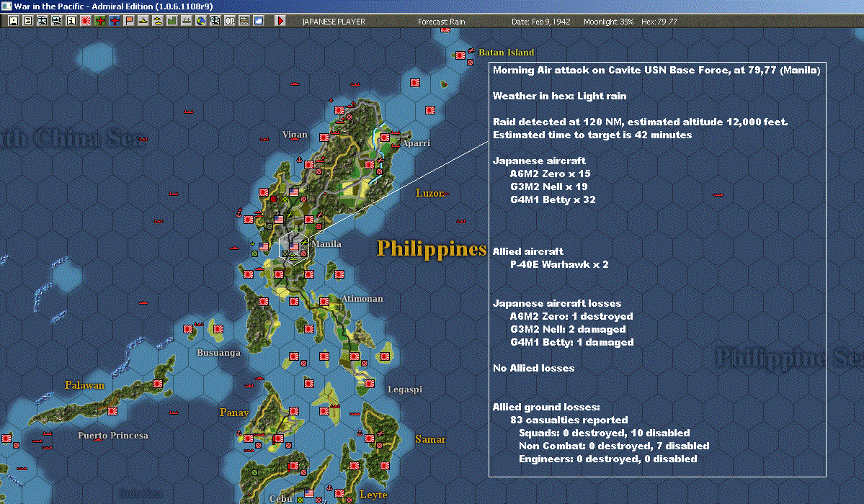Viewport: 864px width, 504px height.
Task: Click the orange flag toolbar icon
Action: click(x=129, y=21)
